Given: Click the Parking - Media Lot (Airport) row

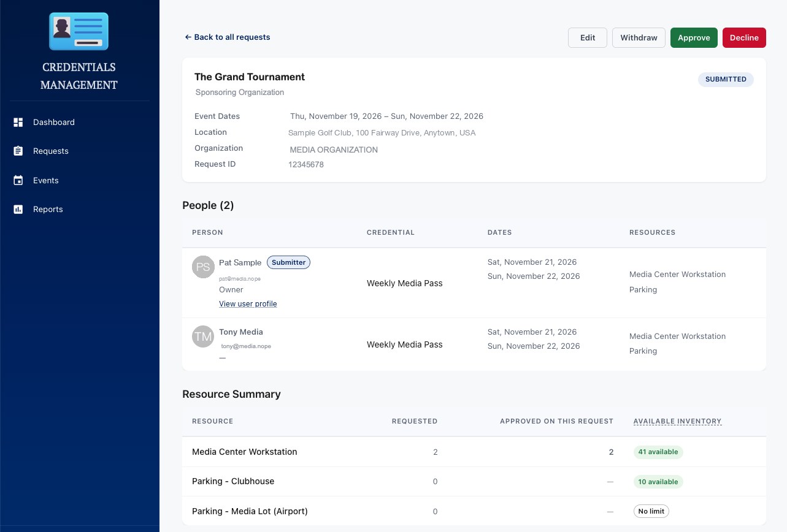Looking at the screenshot, I should coord(474,511).
